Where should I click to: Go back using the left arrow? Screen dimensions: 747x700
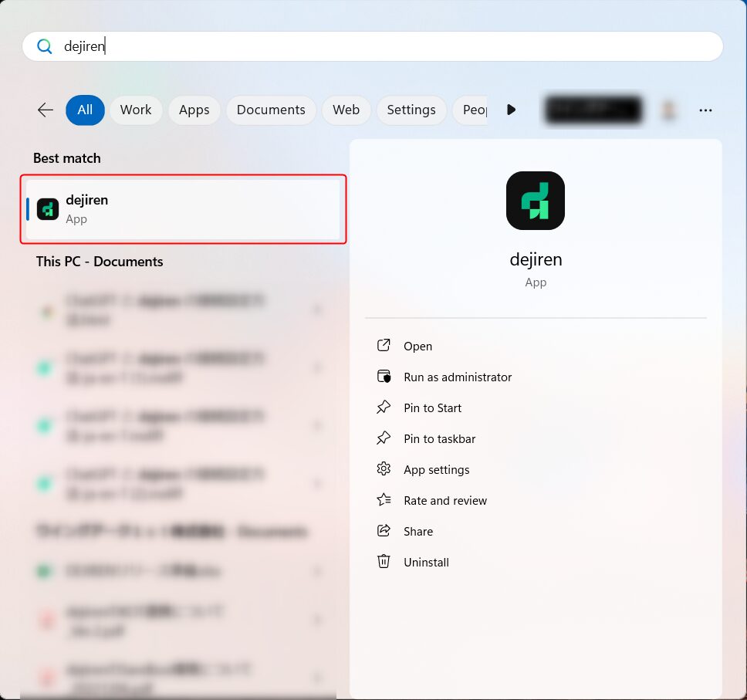(x=46, y=110)
